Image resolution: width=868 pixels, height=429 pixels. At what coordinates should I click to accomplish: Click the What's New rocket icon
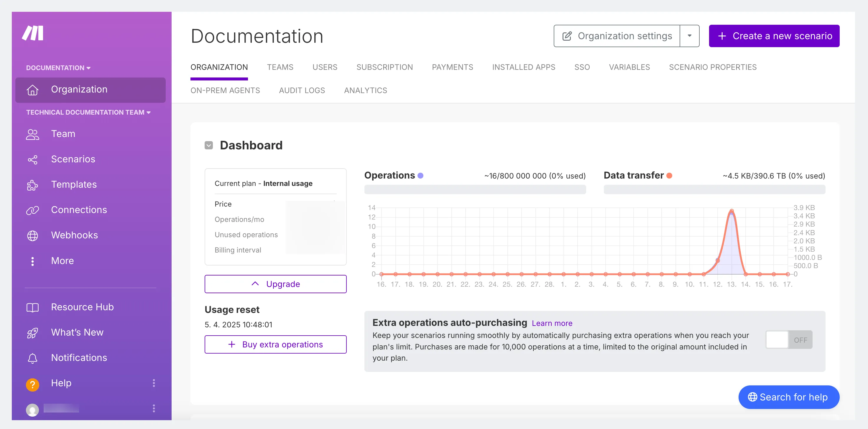[x=32, y=333]
